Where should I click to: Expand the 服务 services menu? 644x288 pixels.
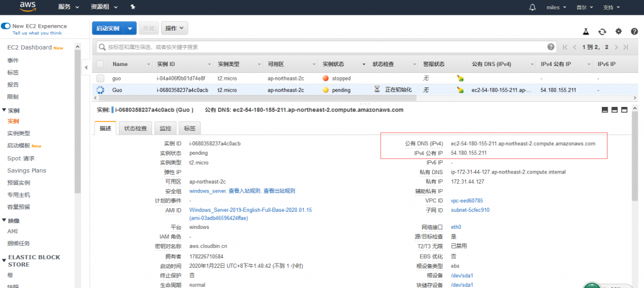coord(68,7)
